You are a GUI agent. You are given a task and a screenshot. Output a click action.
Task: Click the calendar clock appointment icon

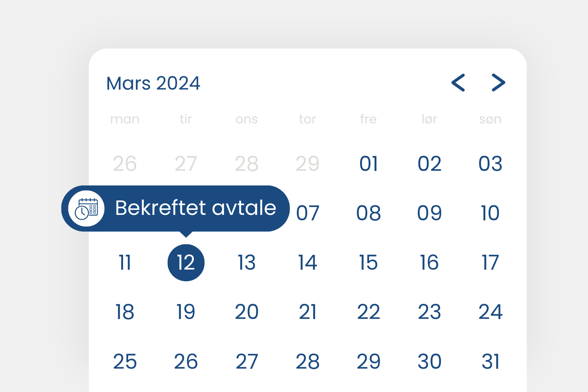(86, 209)
